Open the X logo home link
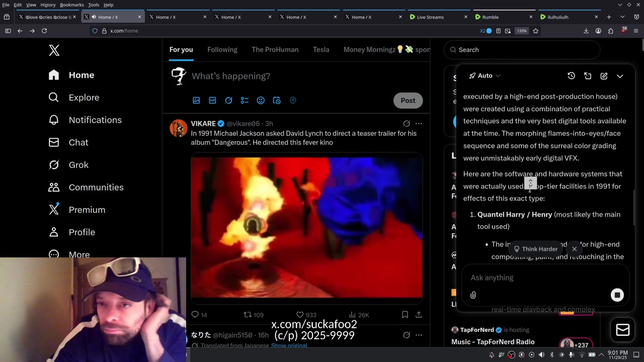Viewport: 644px width, 362px height. [54, 50]
